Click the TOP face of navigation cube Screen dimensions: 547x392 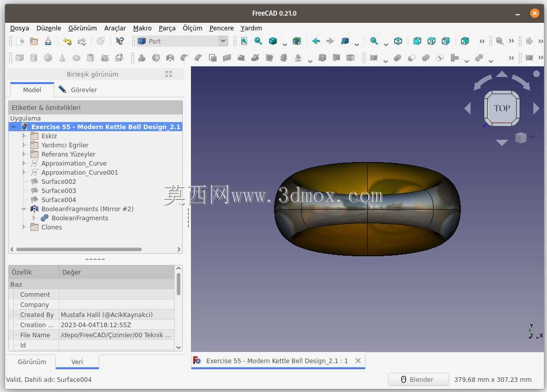point(501,108)
